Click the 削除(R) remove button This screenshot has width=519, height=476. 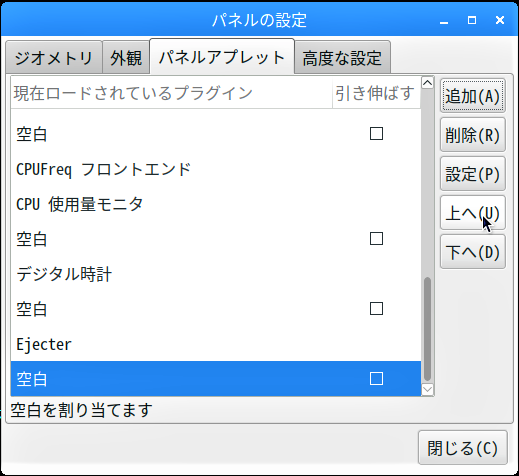coord(473,135)
